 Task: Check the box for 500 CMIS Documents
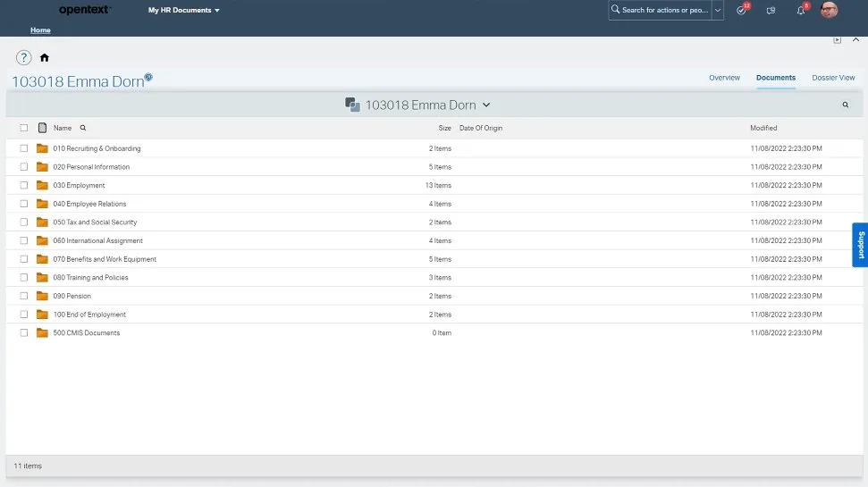pyautogui.click(x=24, y=332)
